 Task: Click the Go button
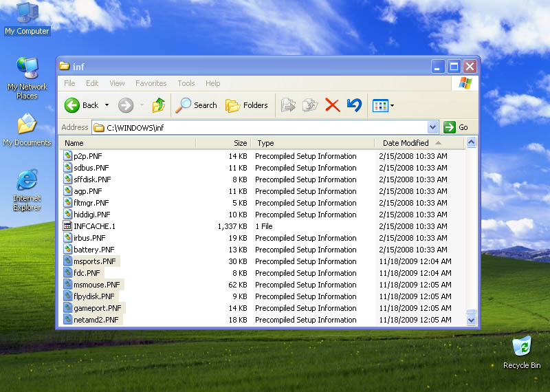pyautogui.click(x=456, y=127)
